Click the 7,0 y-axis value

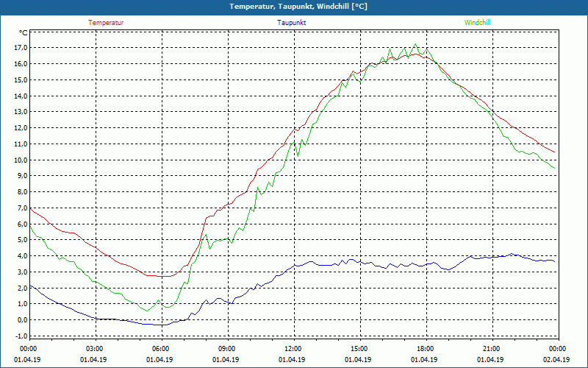click(x=22, y=208)
